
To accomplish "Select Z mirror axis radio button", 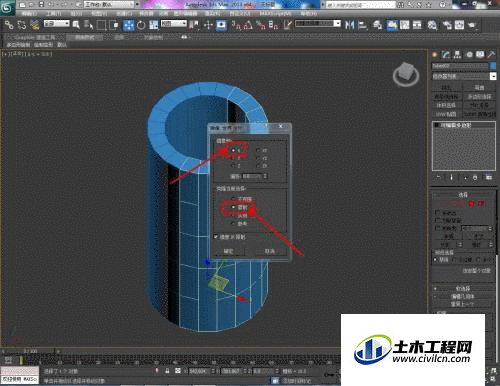I will click(234, 166).
